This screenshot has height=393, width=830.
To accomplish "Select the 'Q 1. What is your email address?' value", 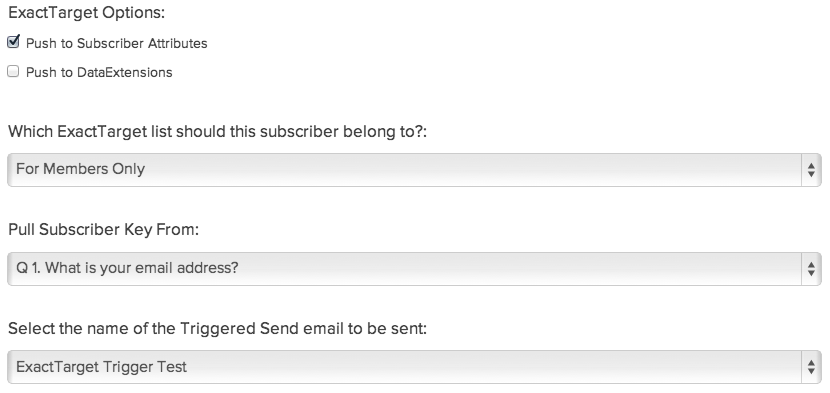I will click(x=127, y=268).
